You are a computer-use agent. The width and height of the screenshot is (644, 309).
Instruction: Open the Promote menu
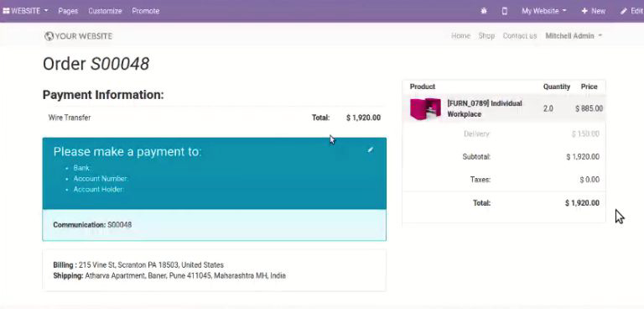[x=146, y=11]
